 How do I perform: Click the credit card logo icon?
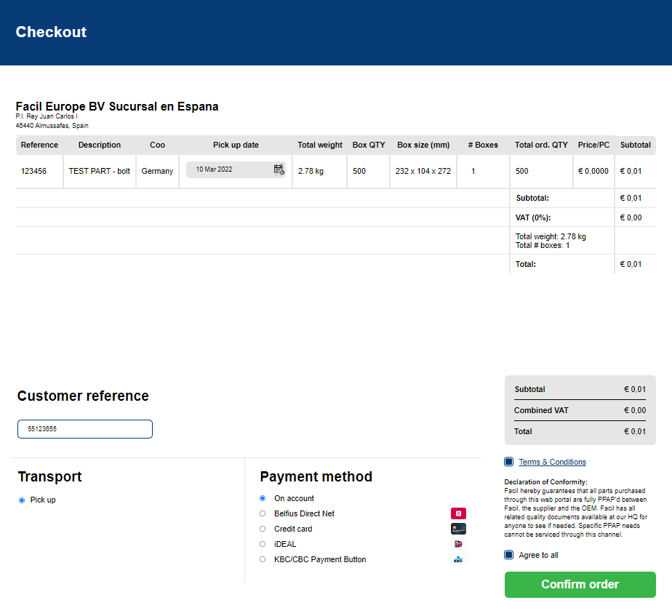pos(458,529)
